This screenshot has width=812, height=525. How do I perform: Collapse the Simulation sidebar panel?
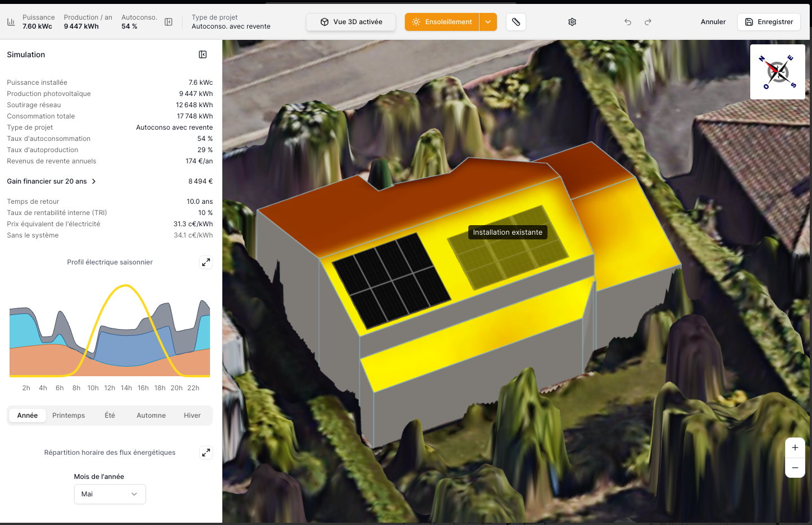click(203, 54)
